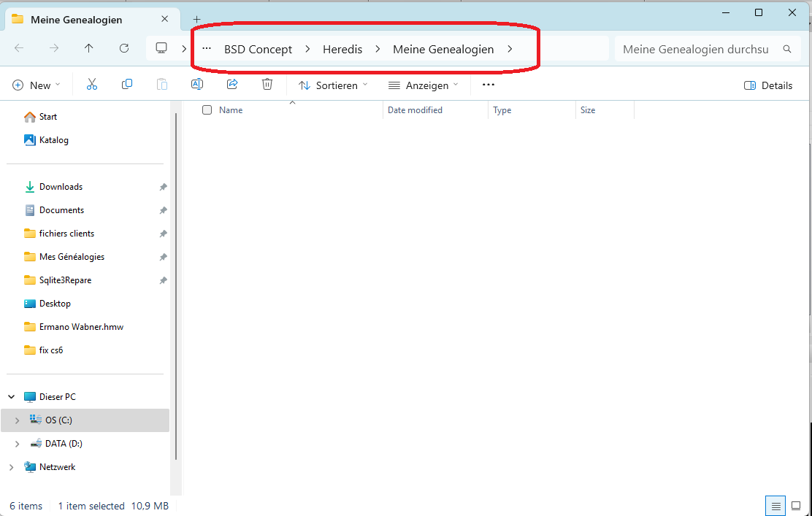Toggle the Details pane button
Screen dimensions: 812x516
[x=768, y=85]
